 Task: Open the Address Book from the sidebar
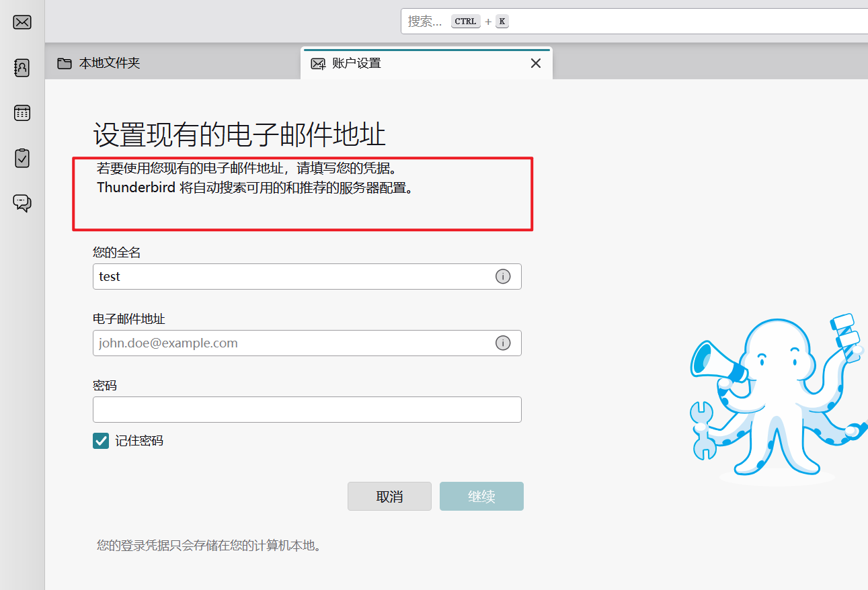(x=22, y=67)
